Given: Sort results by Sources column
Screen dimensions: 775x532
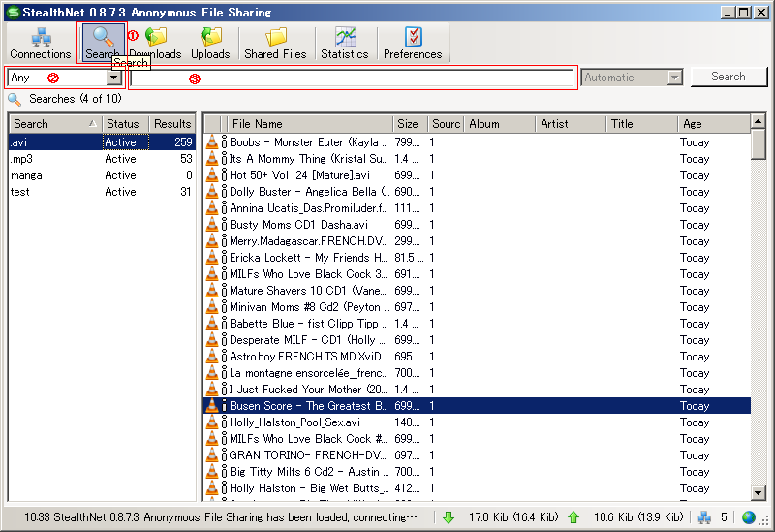Looking at the screenshot, I should point(446,124).
